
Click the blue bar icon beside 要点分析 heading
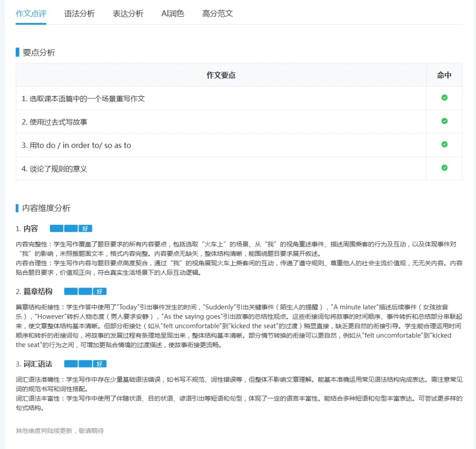point(18,52)
